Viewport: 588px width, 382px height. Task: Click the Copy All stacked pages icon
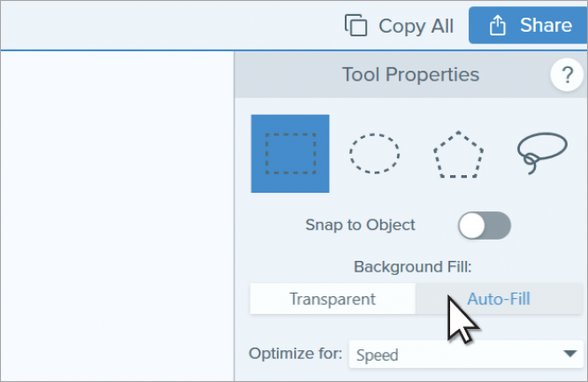355,26
